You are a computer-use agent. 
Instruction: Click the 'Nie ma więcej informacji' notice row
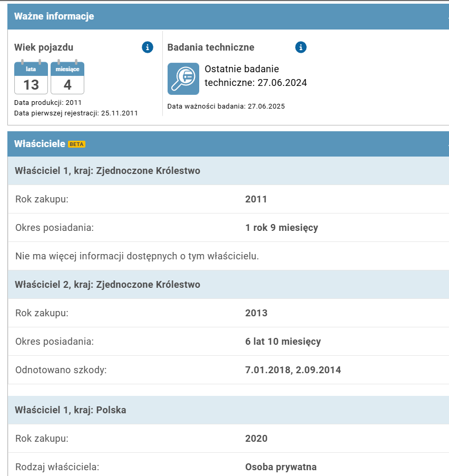[137, 256]
